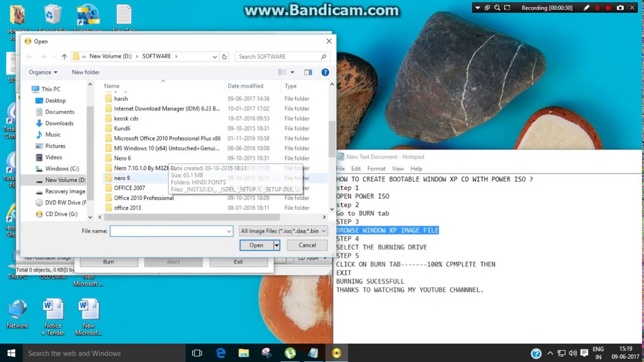Click New folder button
The height and width of the screenshot is (362, 644).
pos(86,72)
